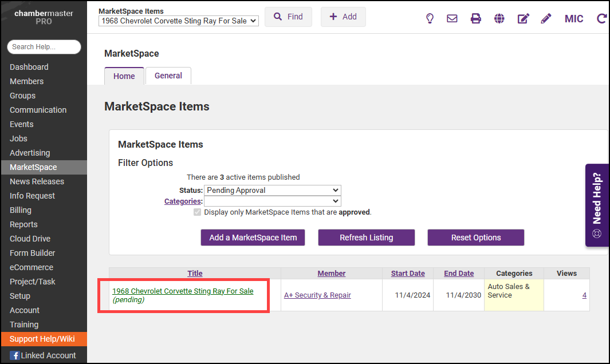Viewport: 610px width, 364px height.
Task: Select MarketSpace in the sidebar
Action: coord(44,167)
